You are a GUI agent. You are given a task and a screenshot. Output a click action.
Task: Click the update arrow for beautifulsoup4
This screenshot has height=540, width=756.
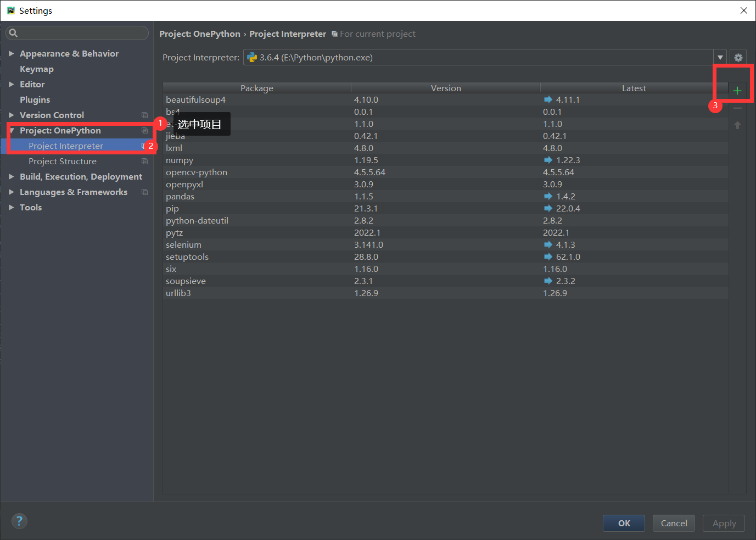[x=548, y=99]
